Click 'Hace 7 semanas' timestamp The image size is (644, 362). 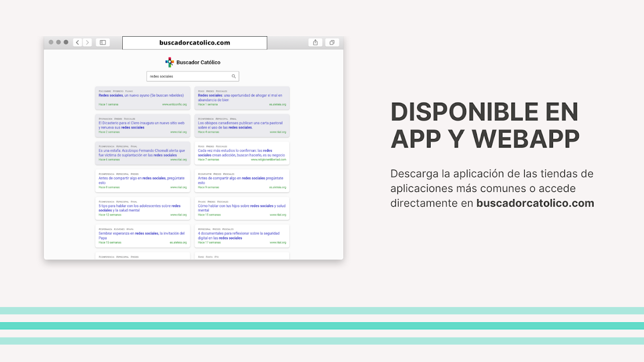(208, 159)
